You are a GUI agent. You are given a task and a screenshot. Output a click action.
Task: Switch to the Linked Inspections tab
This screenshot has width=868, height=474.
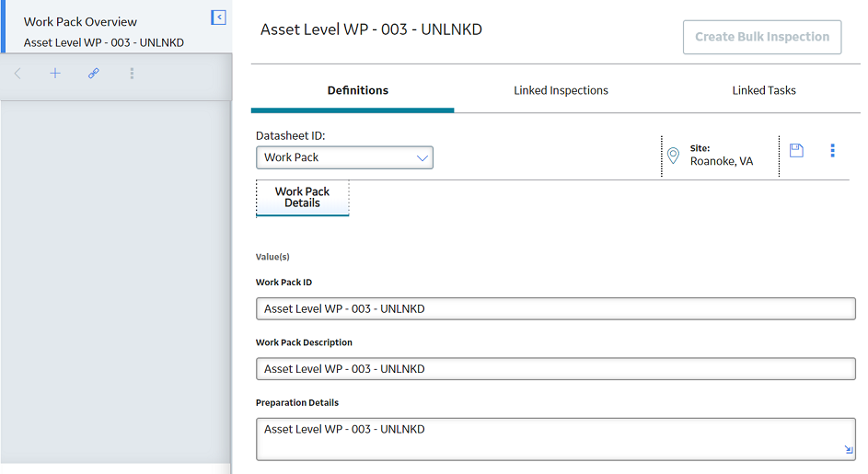(x=561, y=90)
